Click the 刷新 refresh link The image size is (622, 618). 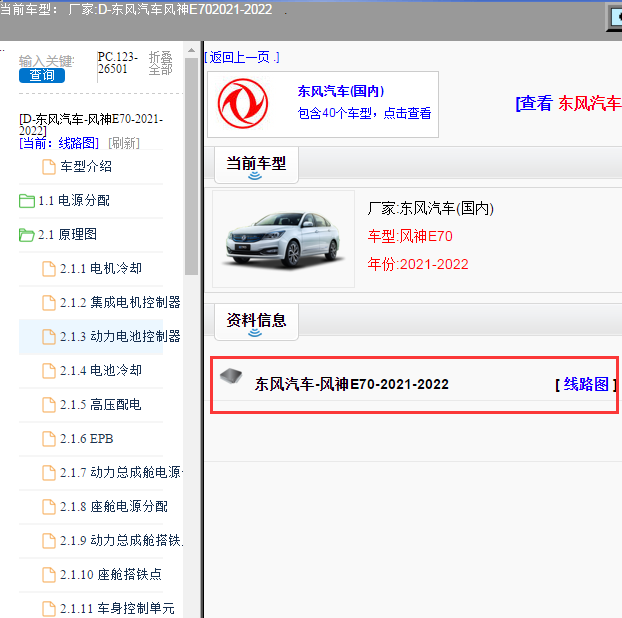124,143
